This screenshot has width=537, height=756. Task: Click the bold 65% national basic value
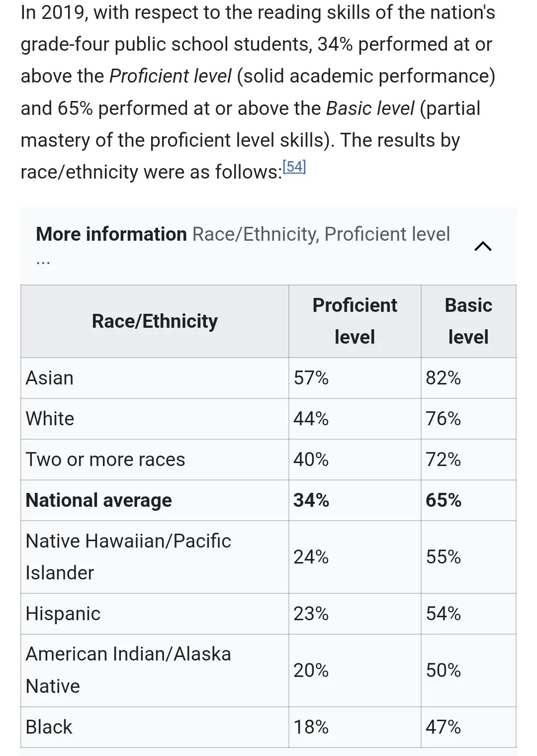click(x=444, y=500)
